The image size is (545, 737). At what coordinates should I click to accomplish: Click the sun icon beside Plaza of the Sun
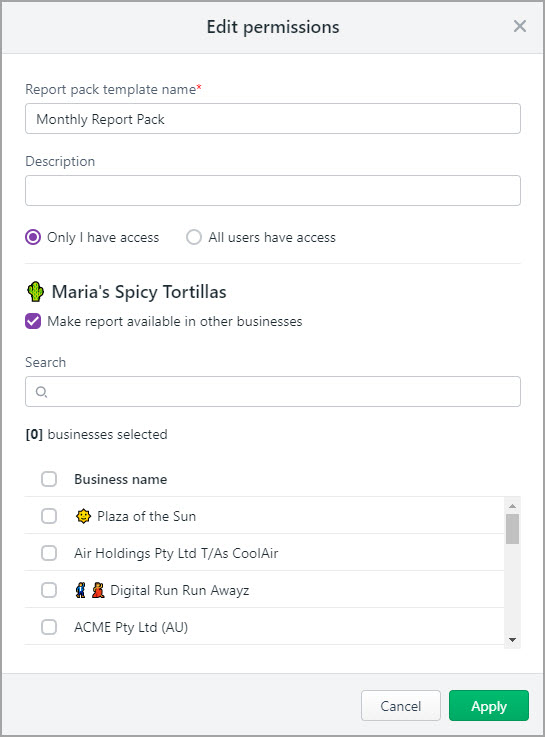point(83,516)
